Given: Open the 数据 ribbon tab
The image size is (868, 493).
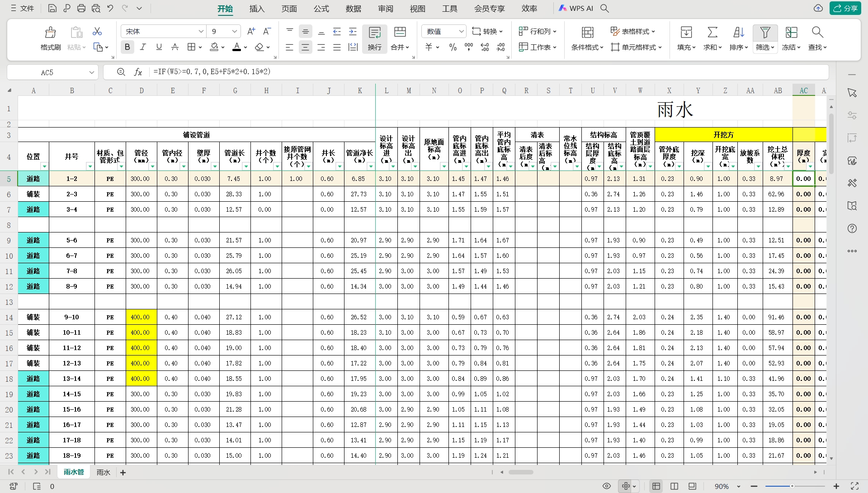Looking at the screenshot, I should 354,9.
